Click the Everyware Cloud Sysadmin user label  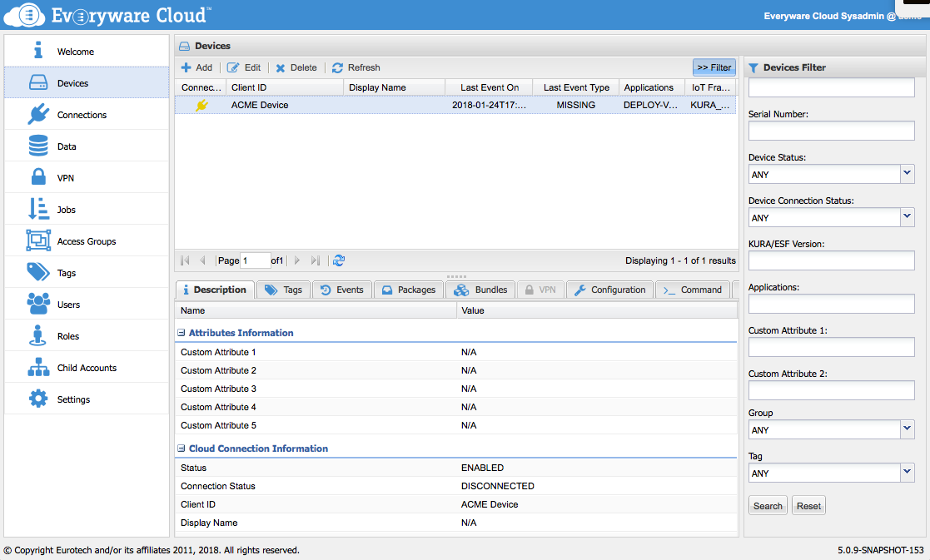[x=843, y=16]
